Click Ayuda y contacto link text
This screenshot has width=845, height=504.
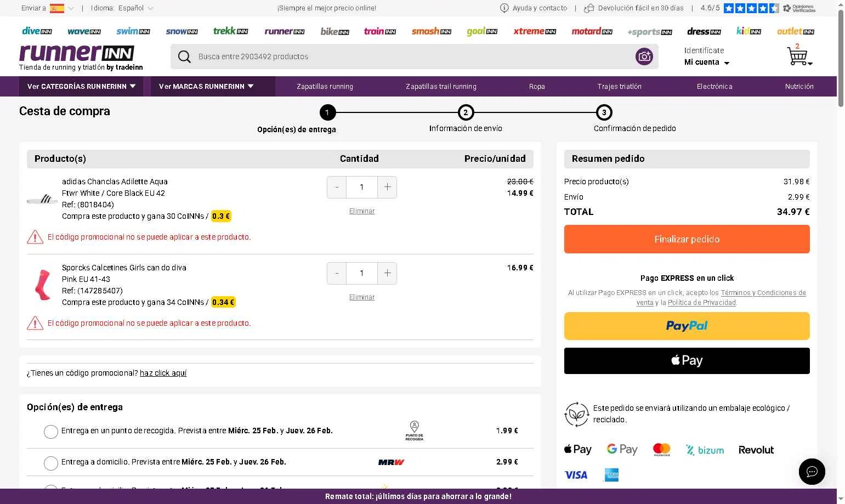click(540, 8)
